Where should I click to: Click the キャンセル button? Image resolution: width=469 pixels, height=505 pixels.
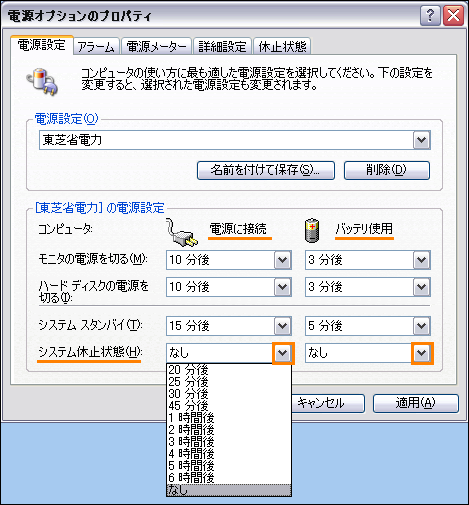click(328, 403)
